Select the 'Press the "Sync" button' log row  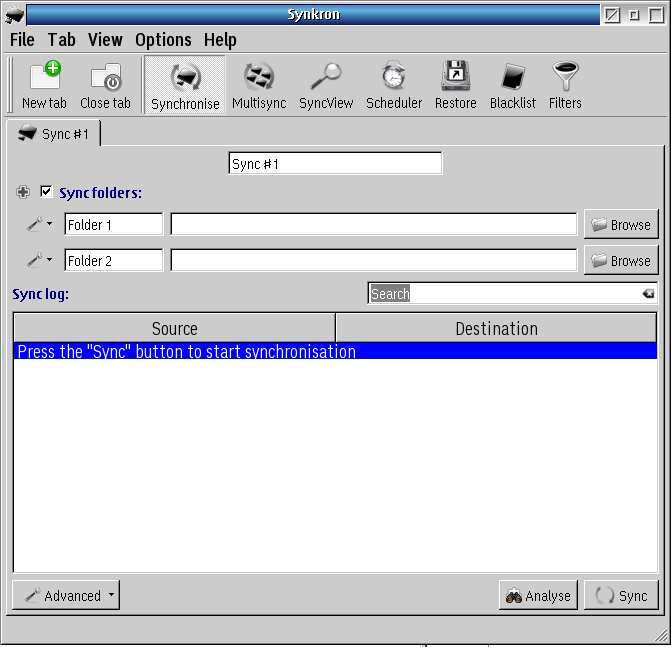[336, 351]
